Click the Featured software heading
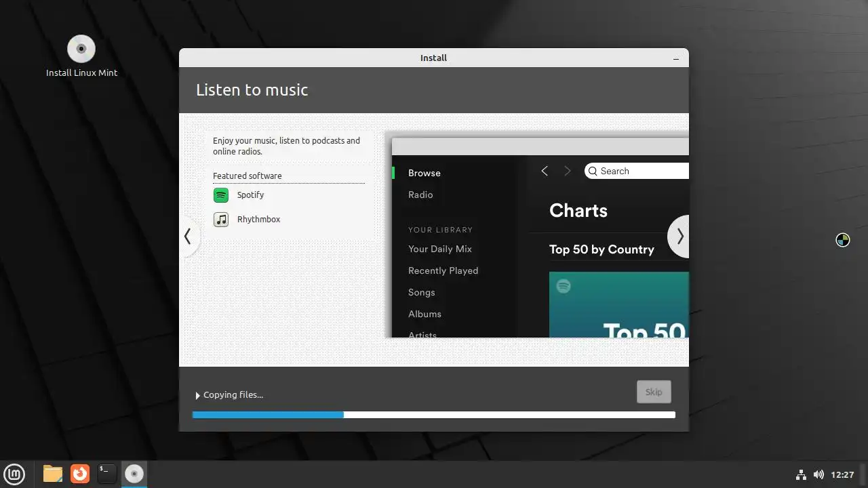Screen dimensions: 868x488 (247, 176)
